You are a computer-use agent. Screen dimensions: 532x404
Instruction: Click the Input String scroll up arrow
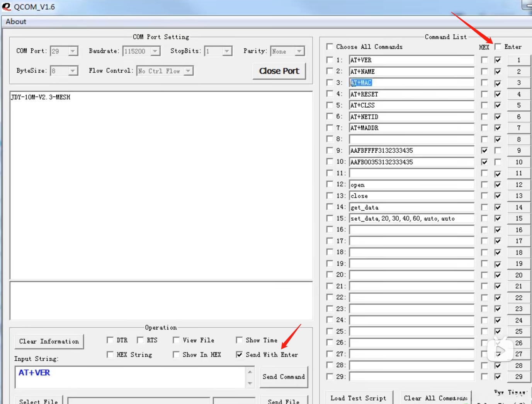pos(250,372)
